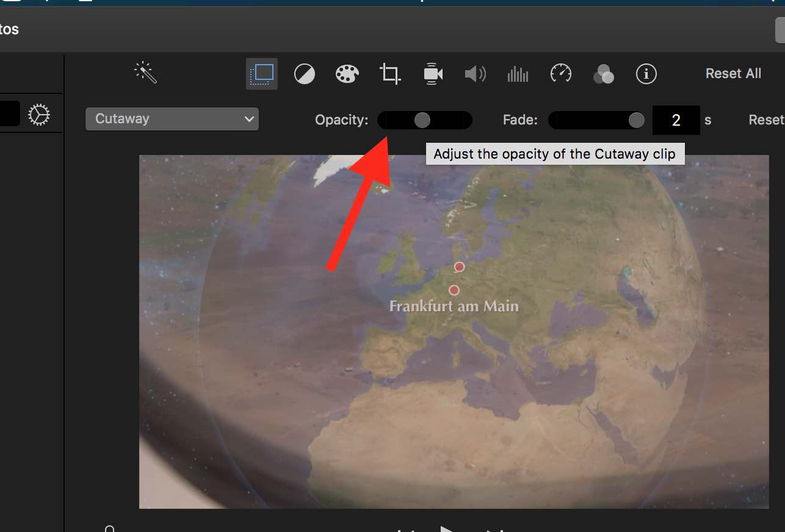The image size is (785, 532).
Task: Open the volume speaker controls
Action: pyautogui.click(x=475, y=74)
